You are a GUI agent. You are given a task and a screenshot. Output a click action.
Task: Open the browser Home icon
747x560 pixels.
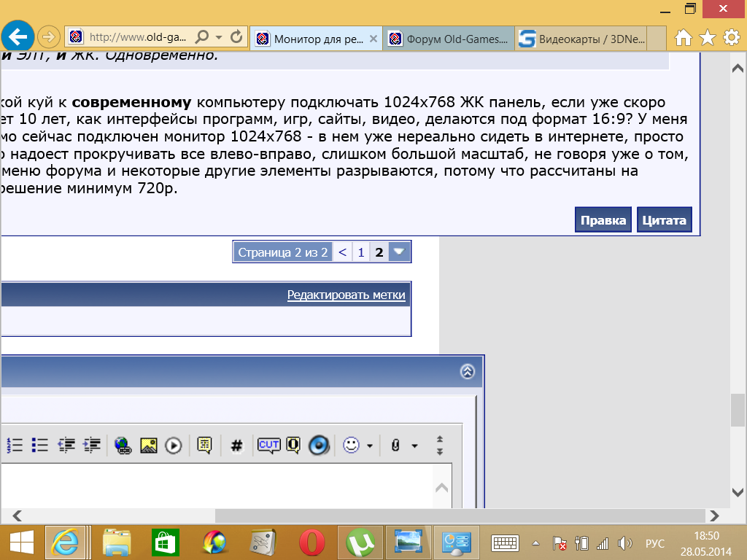683,38
